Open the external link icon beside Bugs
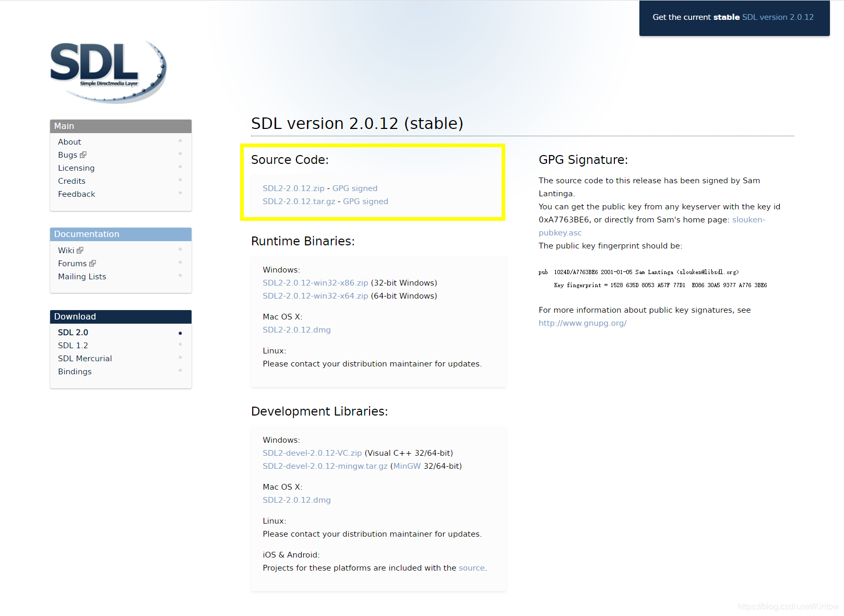 (83, 155)
